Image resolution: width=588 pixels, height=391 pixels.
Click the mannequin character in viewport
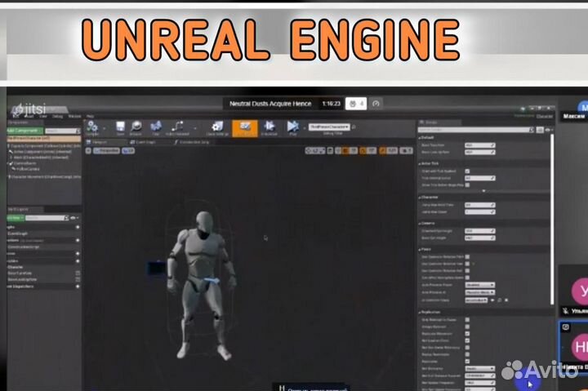coord(202,285)
